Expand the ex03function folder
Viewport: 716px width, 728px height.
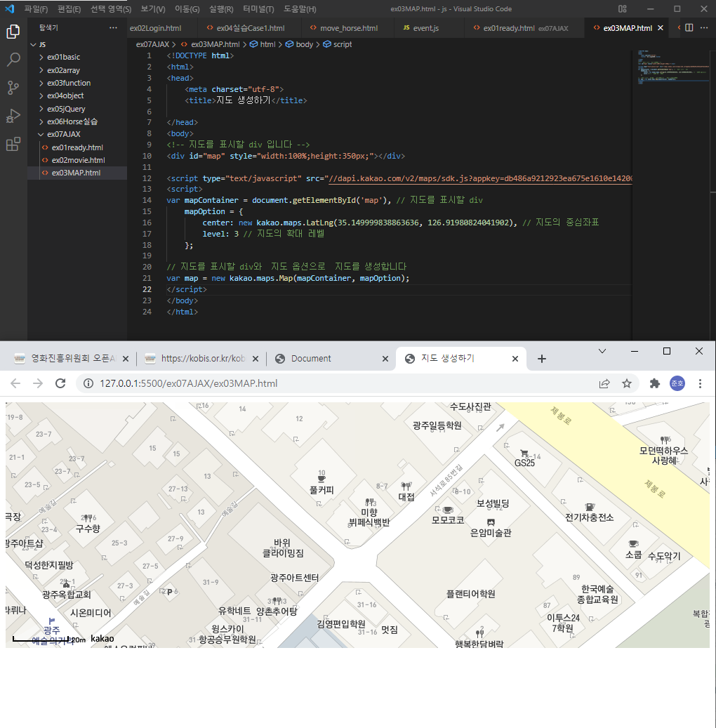click(x=41, y=83)
